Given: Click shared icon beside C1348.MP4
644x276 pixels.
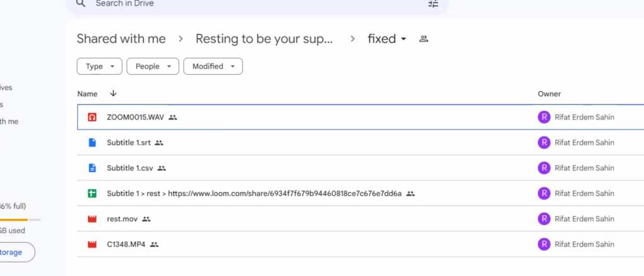Looking at the screenshot, I should click(x=154, y=245).
